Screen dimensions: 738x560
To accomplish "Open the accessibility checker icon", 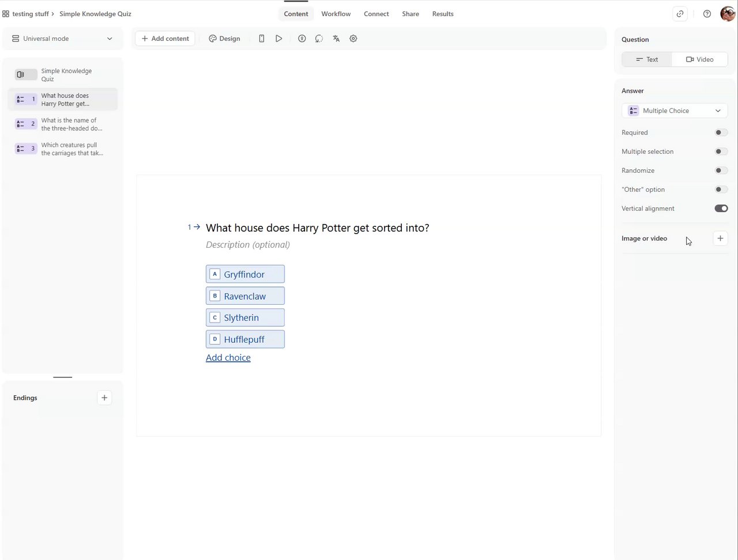I will [x=302, y=39].
